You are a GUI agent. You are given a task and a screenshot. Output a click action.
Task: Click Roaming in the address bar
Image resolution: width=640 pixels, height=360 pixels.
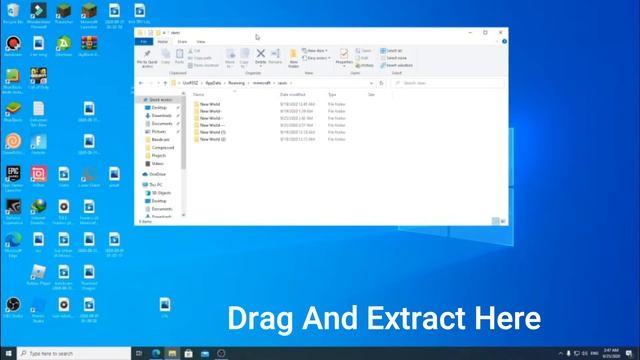pos(236,83)
